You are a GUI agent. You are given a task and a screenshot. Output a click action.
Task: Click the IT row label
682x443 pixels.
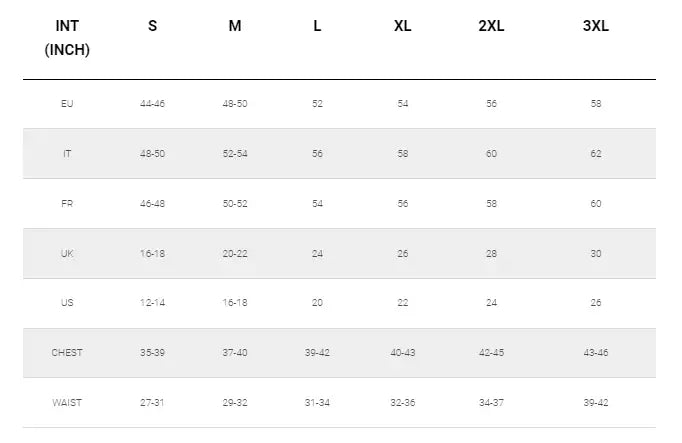coord(67,154)
